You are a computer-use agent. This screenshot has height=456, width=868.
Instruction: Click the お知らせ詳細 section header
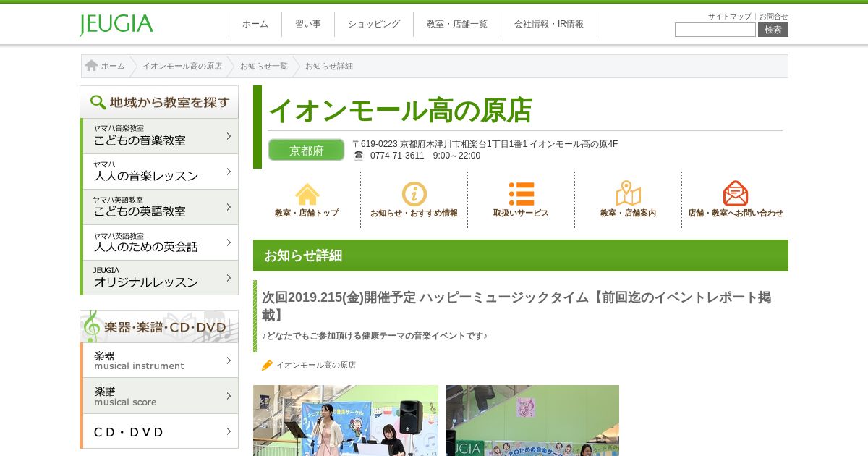(521, 256)
